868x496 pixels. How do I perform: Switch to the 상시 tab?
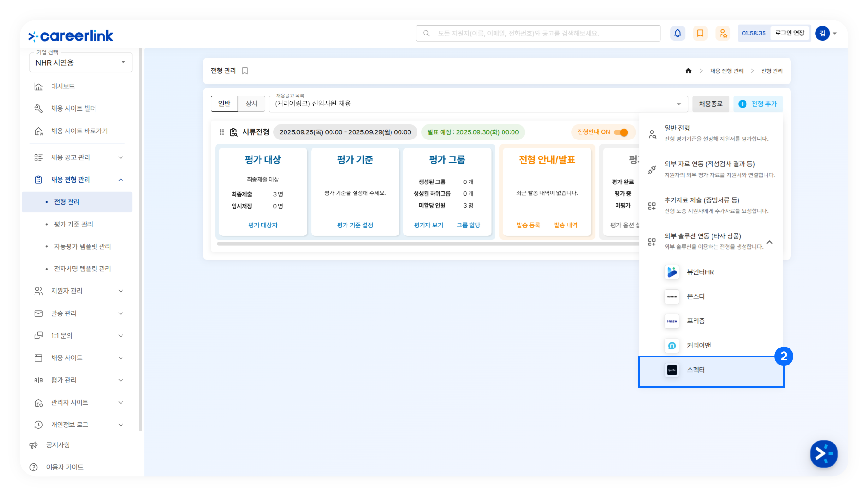(252, 104)
